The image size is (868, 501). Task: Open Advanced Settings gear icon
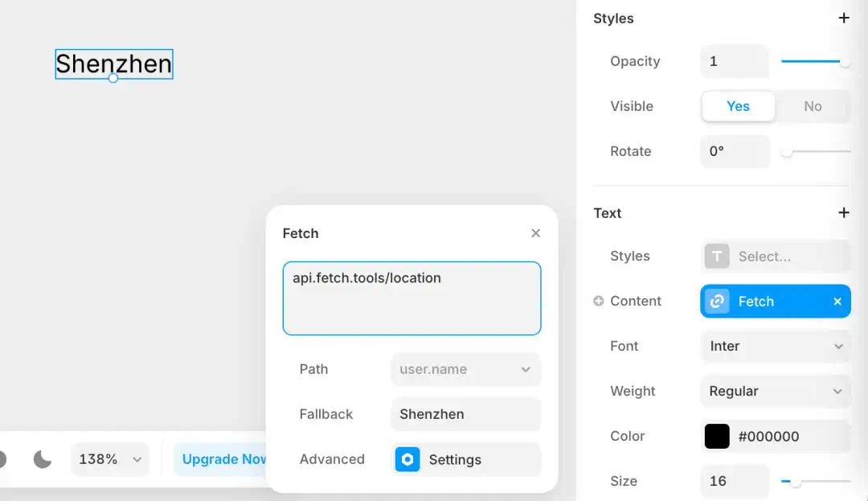[407, 459]
